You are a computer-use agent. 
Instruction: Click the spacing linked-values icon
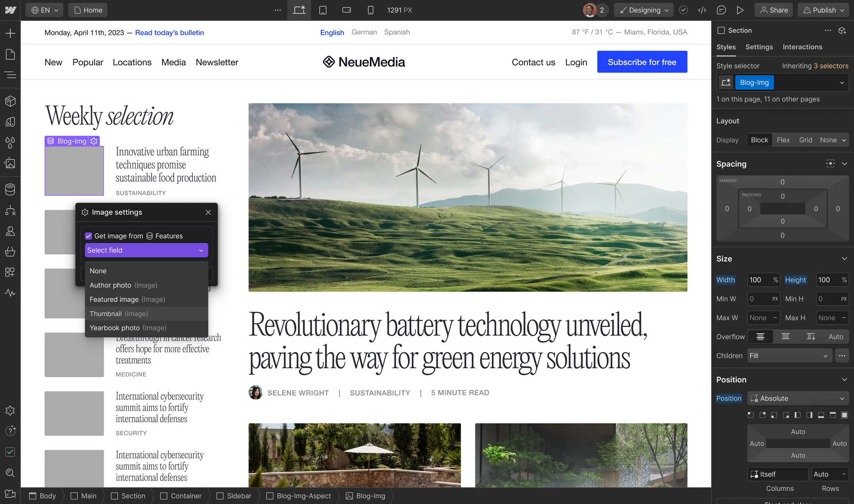pos(831,163)
